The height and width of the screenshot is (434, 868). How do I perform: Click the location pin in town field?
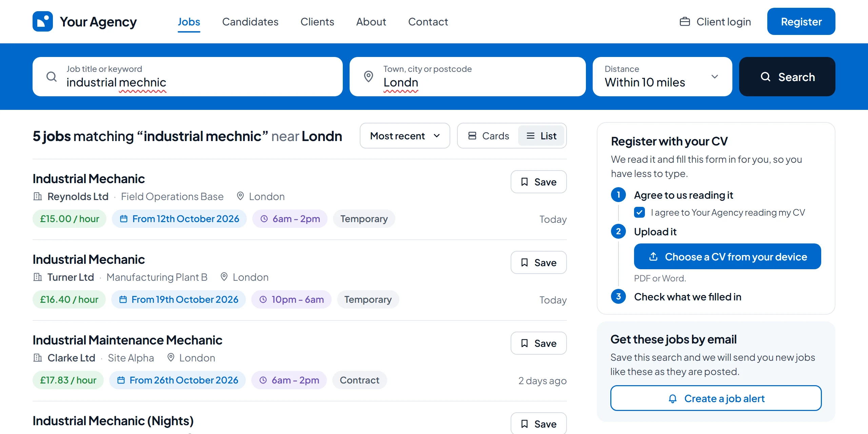click(369, 77)
